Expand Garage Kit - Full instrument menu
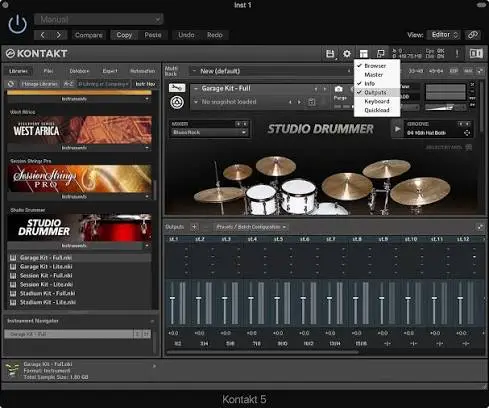Viewport: 489px width, 408px height. 196,89
